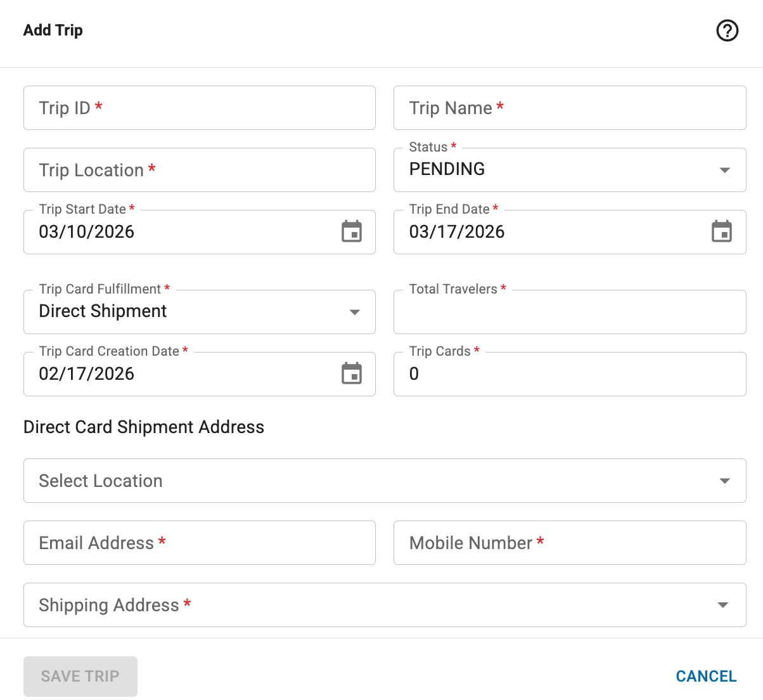This screenshot has height=700, width=763.
Task: Click the Save Trip button
Action: 80,676
